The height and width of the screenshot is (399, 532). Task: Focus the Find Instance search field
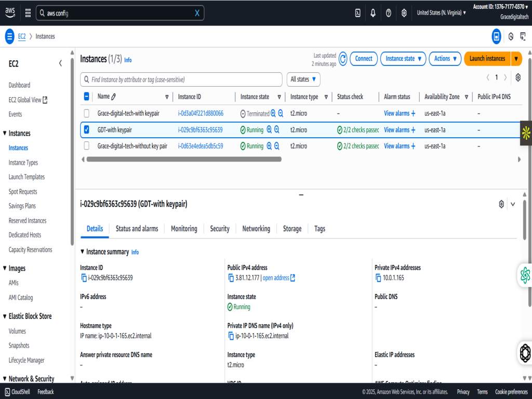tap(181, 79)
